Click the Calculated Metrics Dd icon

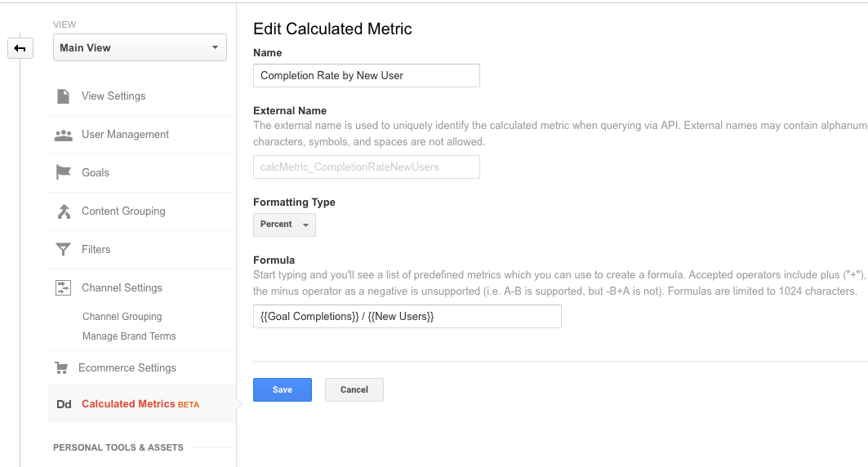(x=64, y=404)
